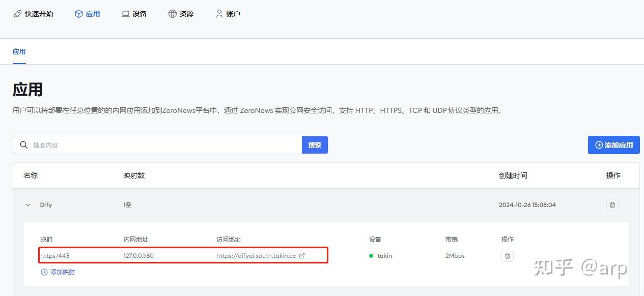Click the 账户 user icon

219,14
